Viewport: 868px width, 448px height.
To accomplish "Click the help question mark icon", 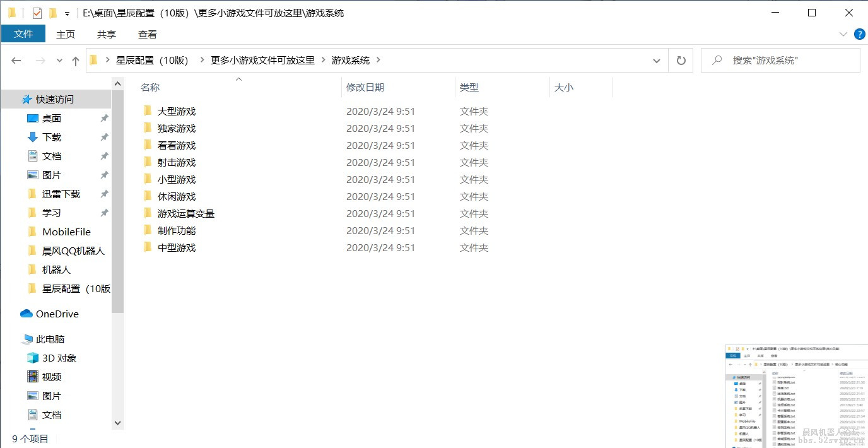I will pos(859,34).
